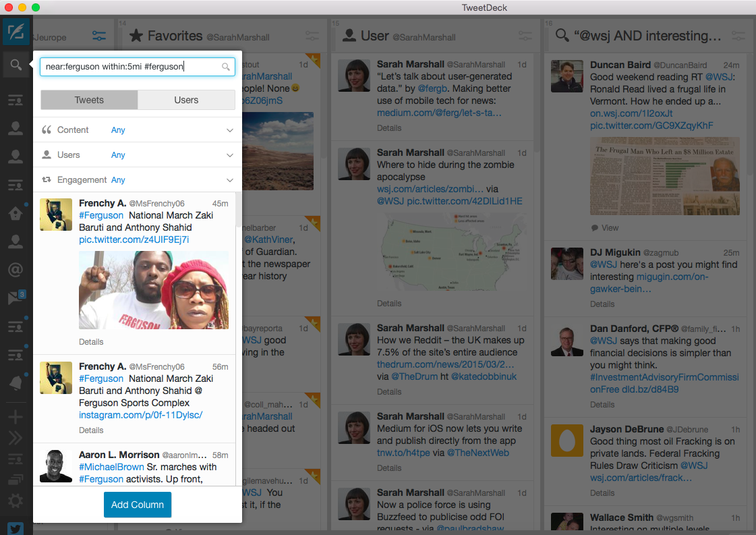Click the stacked columns icon above the gear
Viewport: 756px width, 535px height.
pyautogui.click(x=16, y=480)
